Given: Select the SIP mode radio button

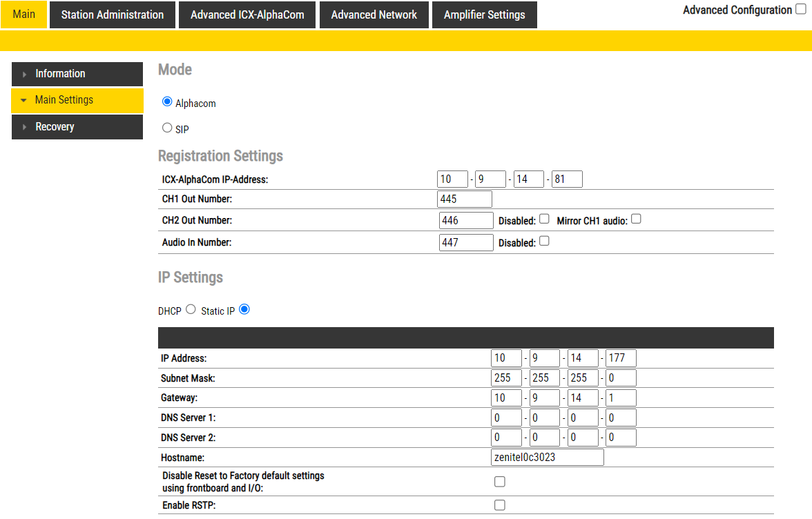Looking at the screenshot, I should pos(167,128).
